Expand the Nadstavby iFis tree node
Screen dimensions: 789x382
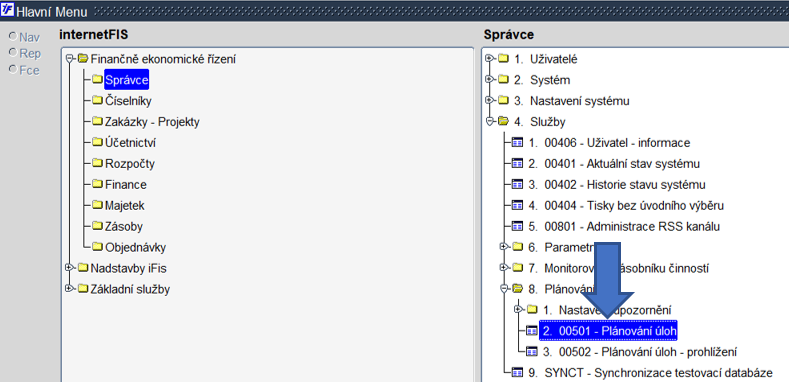69,268
